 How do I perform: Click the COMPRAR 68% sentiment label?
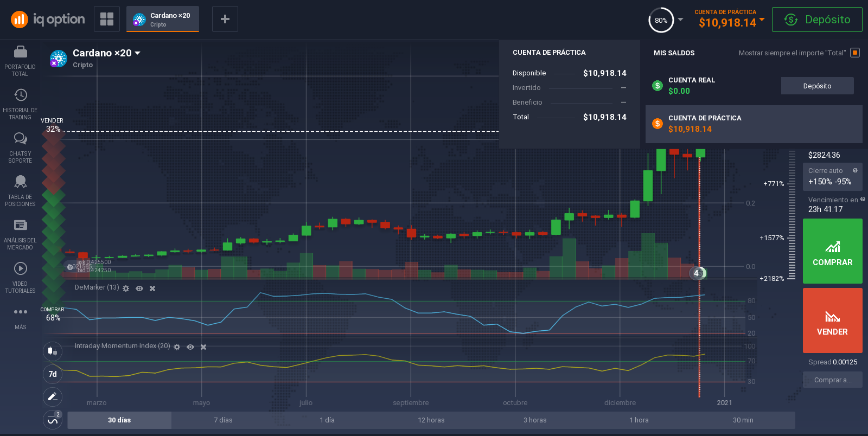point(53,314)
